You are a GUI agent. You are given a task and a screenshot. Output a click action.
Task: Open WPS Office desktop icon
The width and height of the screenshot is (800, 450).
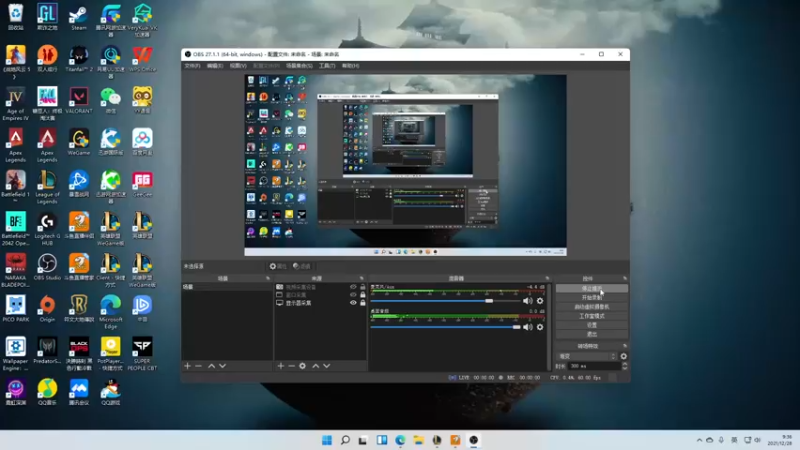pyautogui.click(x=142, y=59)
